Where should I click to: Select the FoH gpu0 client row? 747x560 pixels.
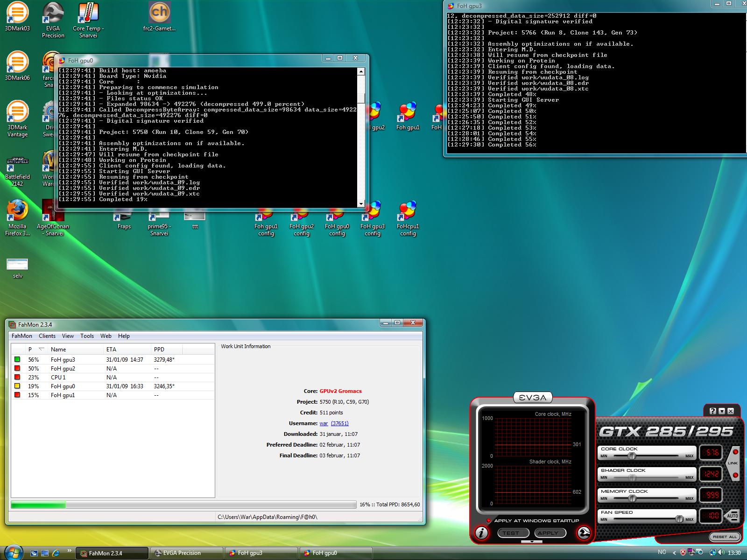click(113, 386)
